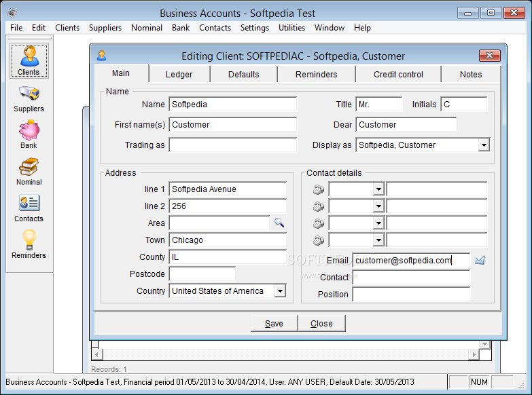Open the Bank menu
The height and width of the screenshot is (395, 532).
coord(181,28)
